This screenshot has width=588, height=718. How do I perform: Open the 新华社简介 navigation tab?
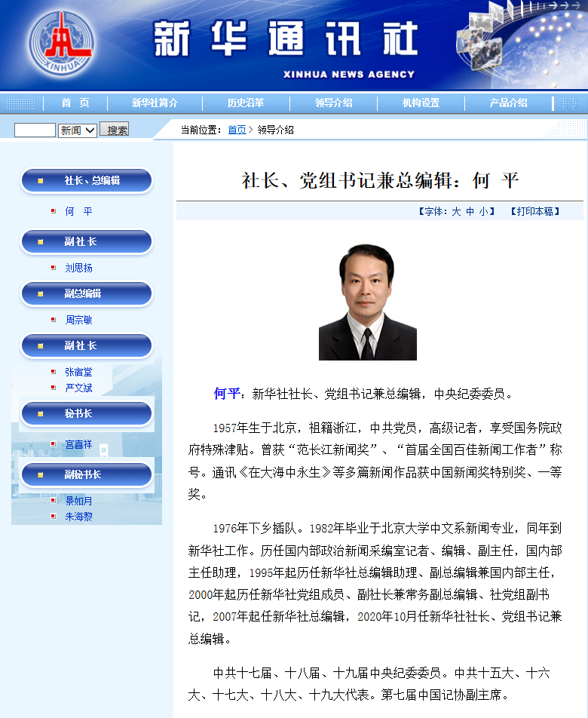click(x=155, y=103)
